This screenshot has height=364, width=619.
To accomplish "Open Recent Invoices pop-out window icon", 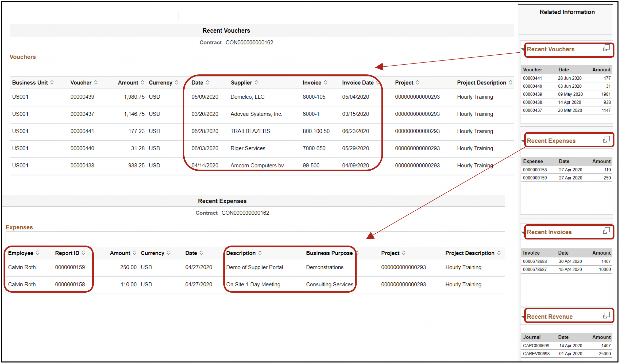I will pos(606,231).
